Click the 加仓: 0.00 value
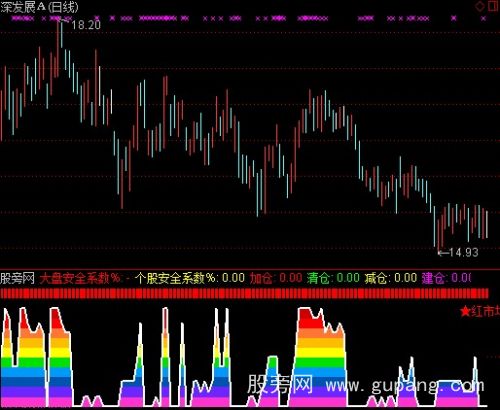Screen dimensions: 500x410 click(276, 278)
